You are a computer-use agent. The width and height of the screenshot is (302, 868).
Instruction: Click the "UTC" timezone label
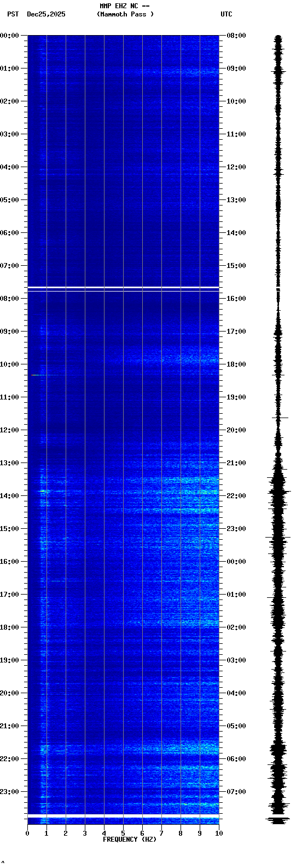pos(226,14)
